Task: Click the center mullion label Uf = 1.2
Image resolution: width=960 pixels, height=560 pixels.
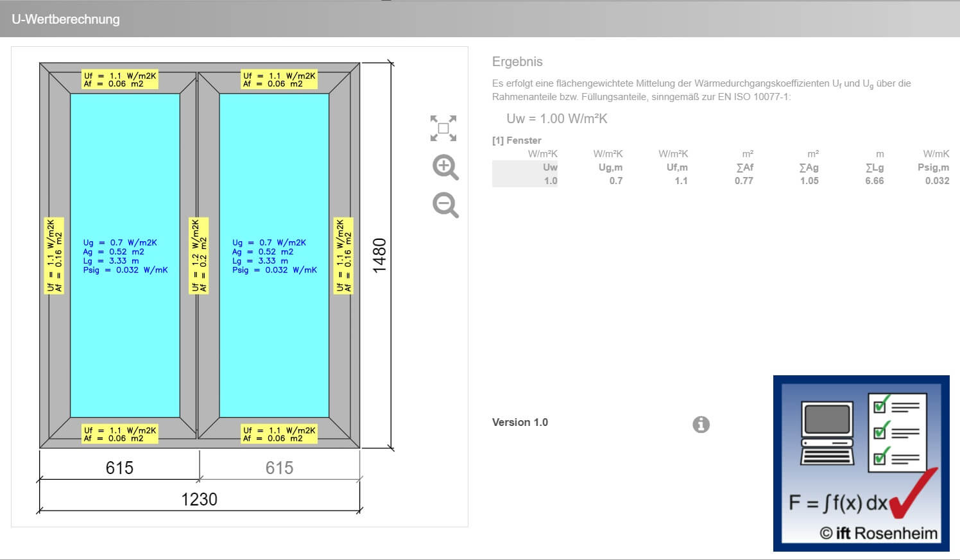Action: pyautogui.click(x=199, y=255)
